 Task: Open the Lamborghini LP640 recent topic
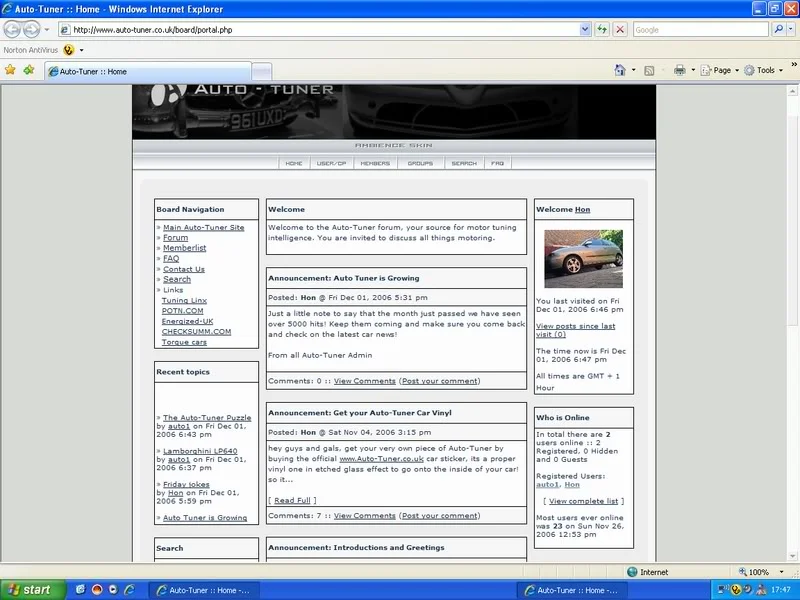[x=200, y=451]
